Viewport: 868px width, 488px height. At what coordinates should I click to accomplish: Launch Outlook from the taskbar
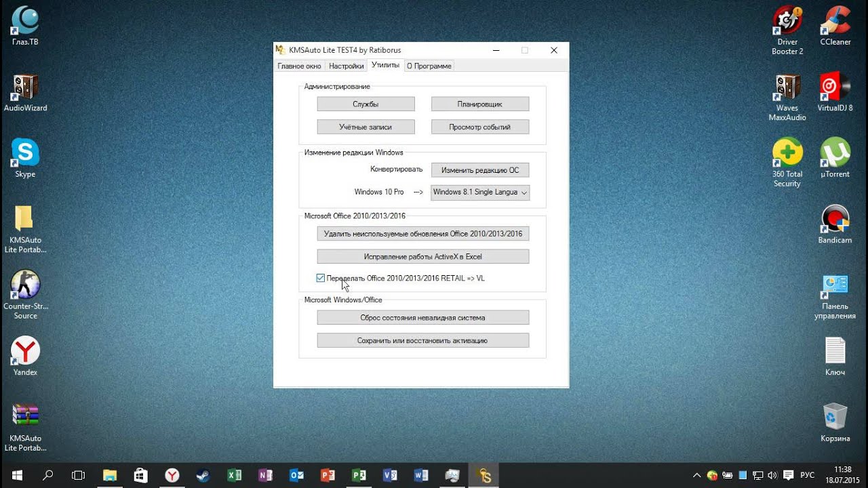tap(297, 475)
